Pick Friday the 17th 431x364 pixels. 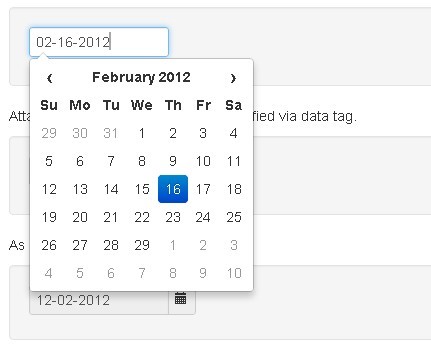[x=203, y=189]
